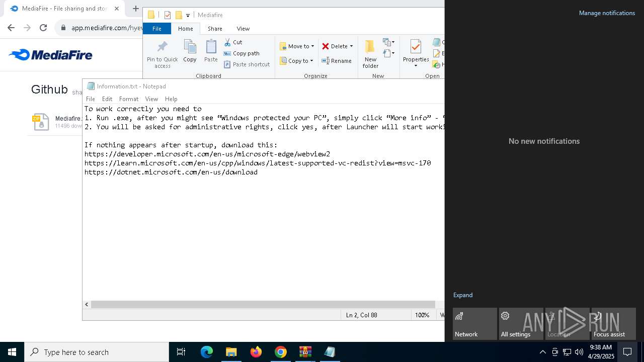Reload the MediaFire browser page
Image resolution: width=644 pixels, height=362 pixels.
pyautogui.click(x=43, y=28)
